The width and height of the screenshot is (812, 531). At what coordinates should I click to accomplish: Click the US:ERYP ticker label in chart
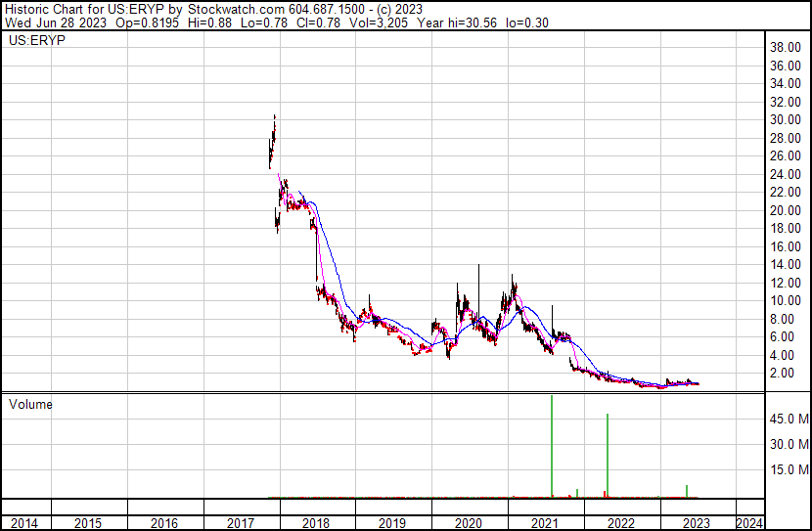click(37, 40)
